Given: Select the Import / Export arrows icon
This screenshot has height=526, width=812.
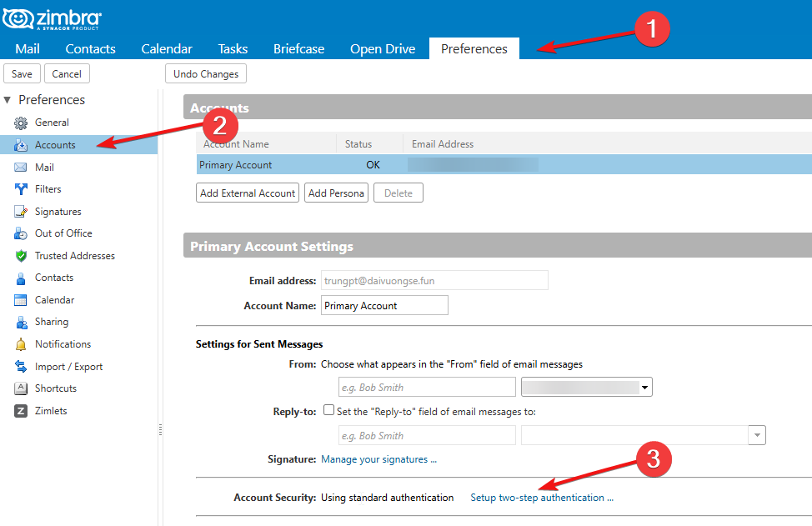Looking at the screenshot, I should (x=21, y=367).
